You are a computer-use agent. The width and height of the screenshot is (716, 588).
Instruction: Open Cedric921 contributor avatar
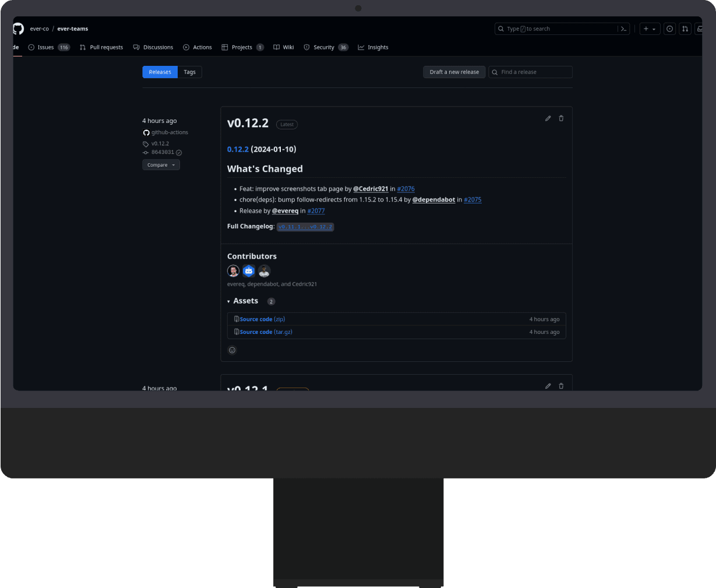pyautogui.click(x=264, y=271)
